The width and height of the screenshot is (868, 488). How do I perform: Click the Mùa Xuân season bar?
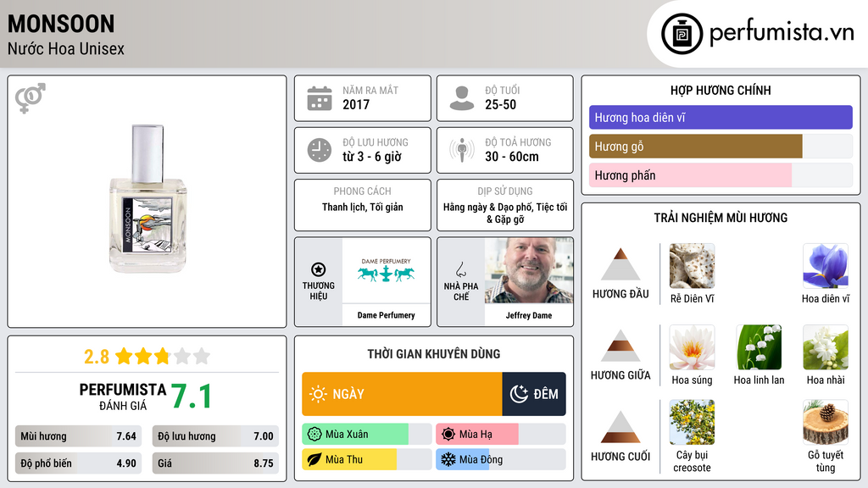click(366, 435)
